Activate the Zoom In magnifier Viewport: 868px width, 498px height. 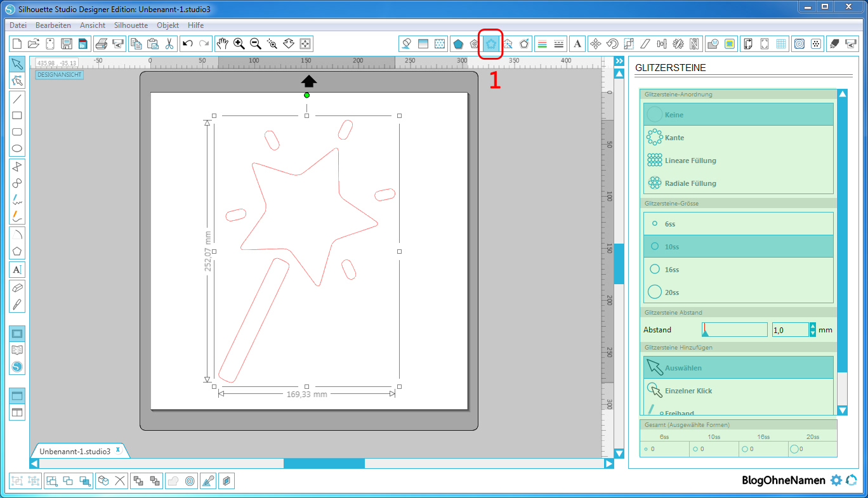click(x=239, y=44)
